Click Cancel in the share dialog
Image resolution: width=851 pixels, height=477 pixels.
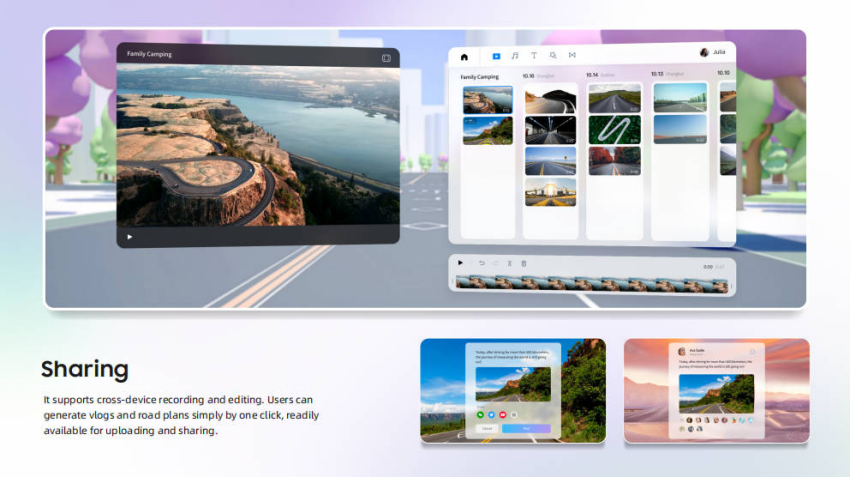(487, 429)
